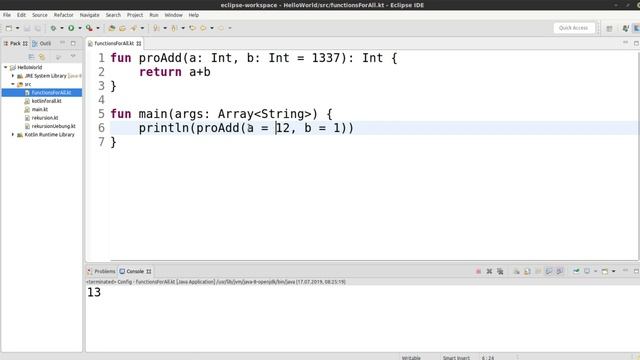
Task: Click the Open Type icon
Action: [122, 28]
